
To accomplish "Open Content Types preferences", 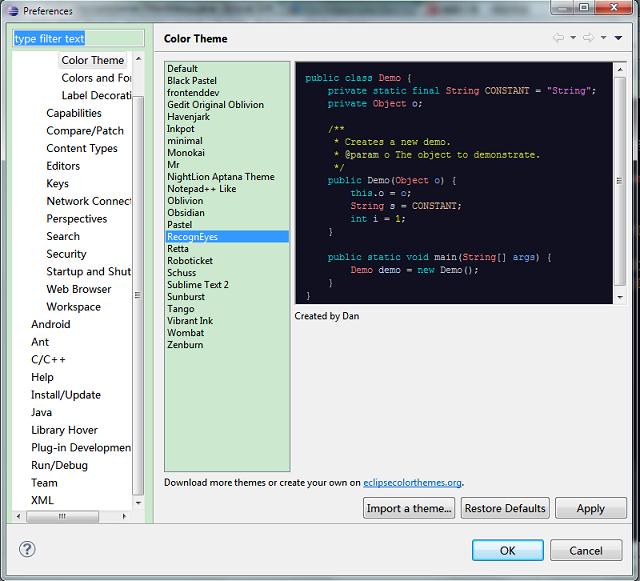I will pyautogui.click(x=82, y=148).
